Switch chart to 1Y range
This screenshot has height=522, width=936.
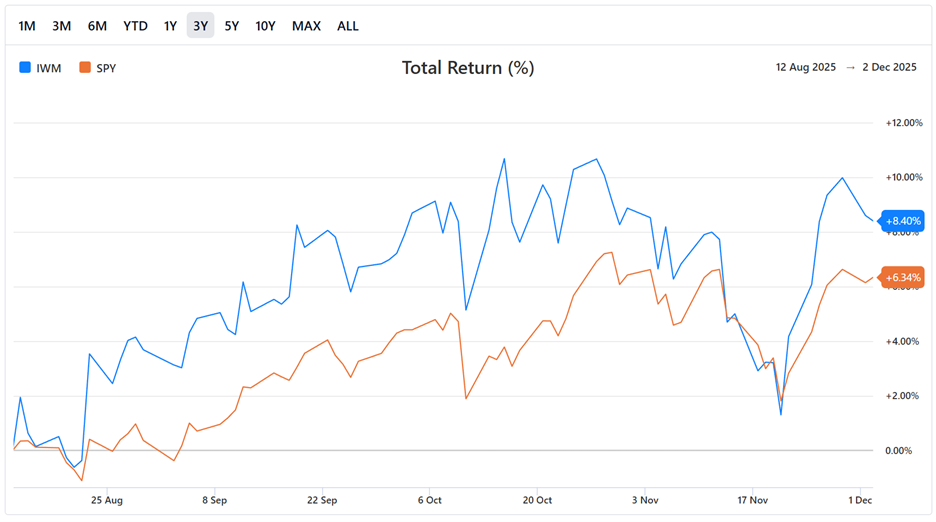[x=170, y=26]
